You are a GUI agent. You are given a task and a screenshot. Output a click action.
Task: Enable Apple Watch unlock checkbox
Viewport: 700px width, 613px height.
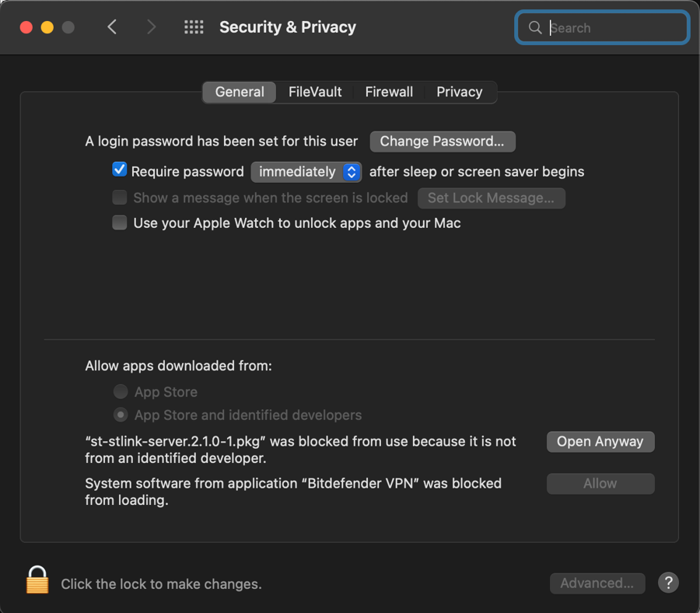tap(120, 223)
